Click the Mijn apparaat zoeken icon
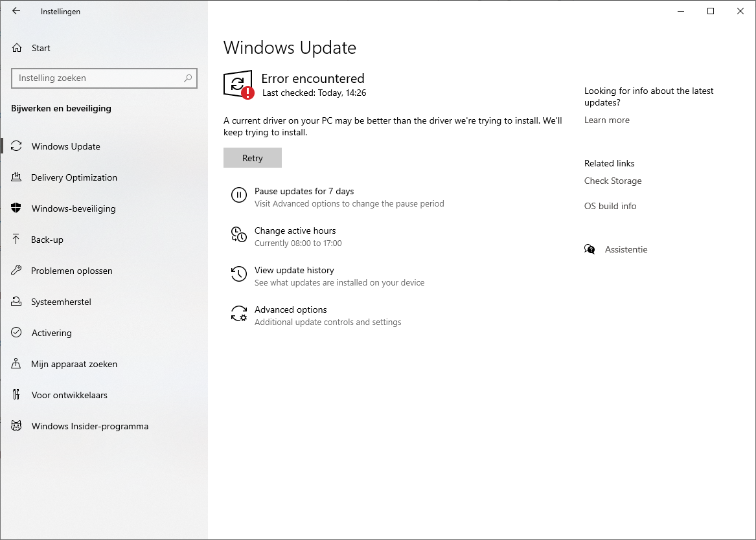 16,364
